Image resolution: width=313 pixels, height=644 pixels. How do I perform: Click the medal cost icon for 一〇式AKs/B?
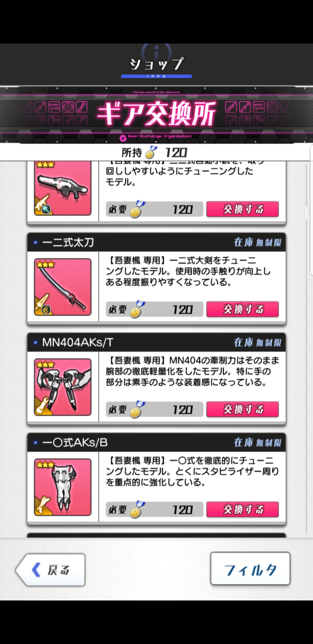point(137,510)
